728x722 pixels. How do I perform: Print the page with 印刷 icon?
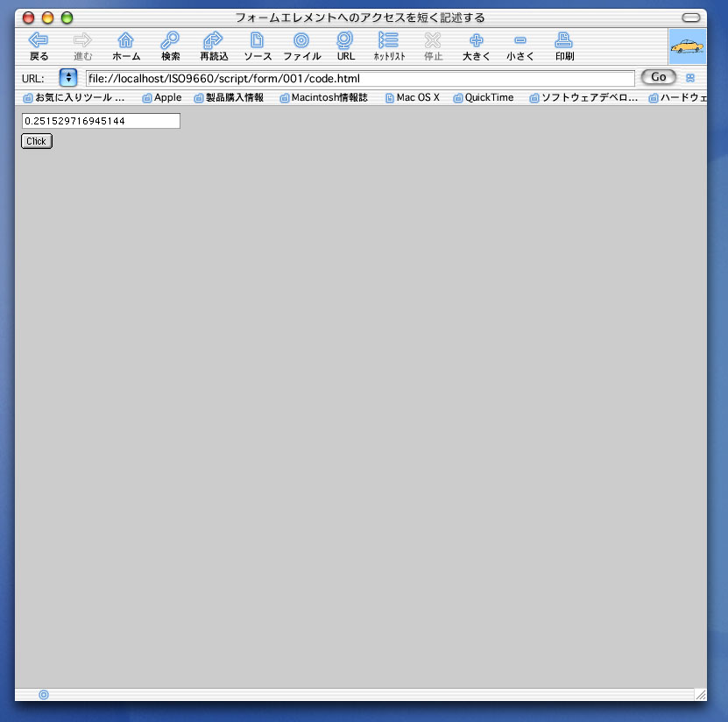[563, 40]
